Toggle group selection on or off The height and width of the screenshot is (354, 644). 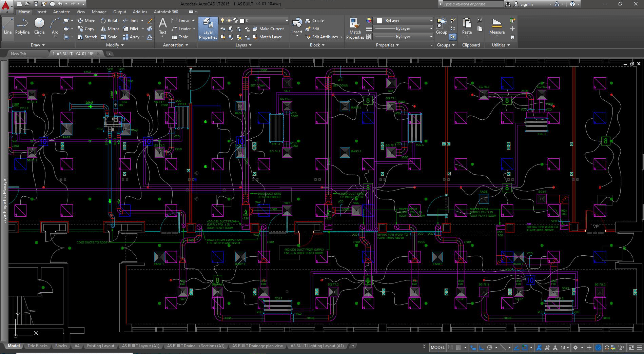(x=453, y=37)
